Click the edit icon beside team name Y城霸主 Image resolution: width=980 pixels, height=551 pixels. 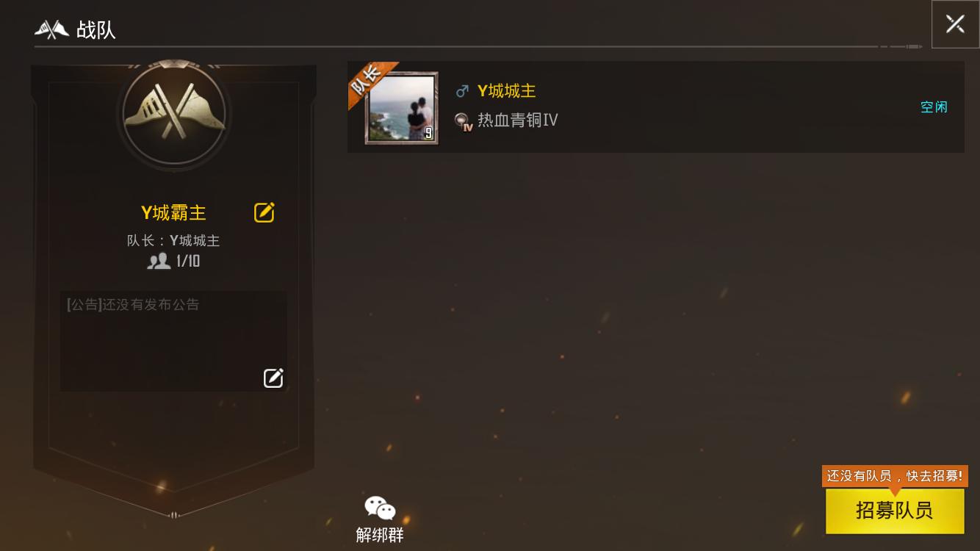pyautogui.click(x=264, y=212)
